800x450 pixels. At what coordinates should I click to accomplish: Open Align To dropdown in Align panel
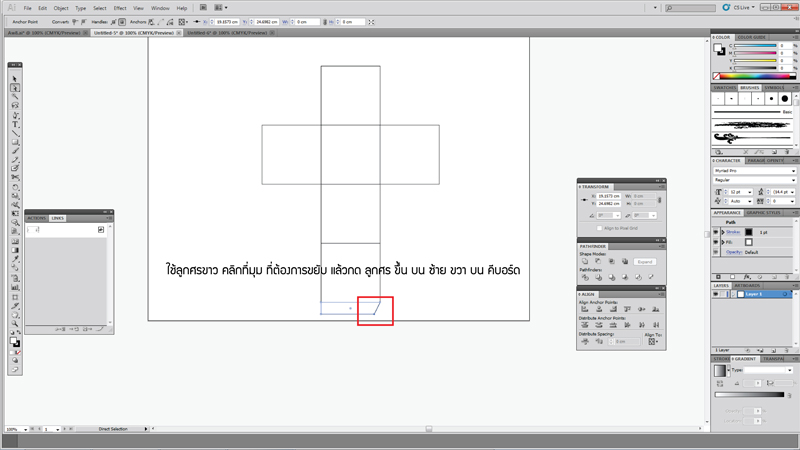point(653,342)
